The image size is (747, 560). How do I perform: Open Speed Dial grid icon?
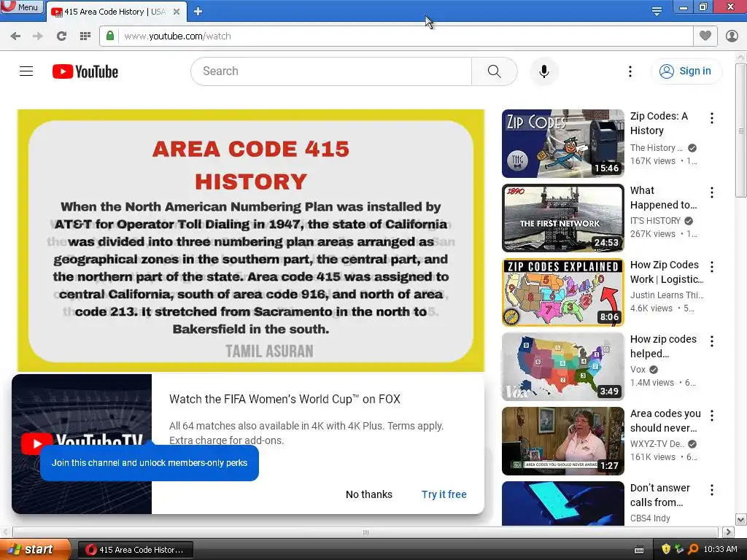[x=85, y=36]
